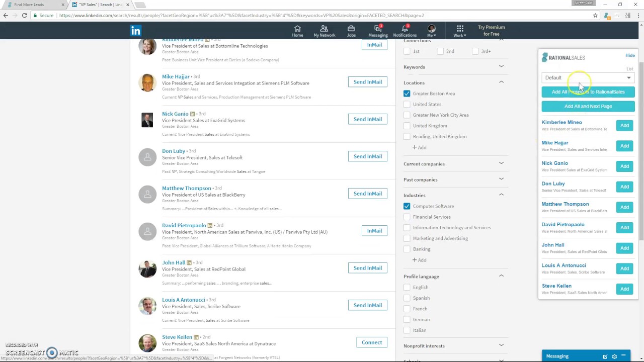
Task: Click Add All Prospects to RationalSales
Action: pos(588,92)
